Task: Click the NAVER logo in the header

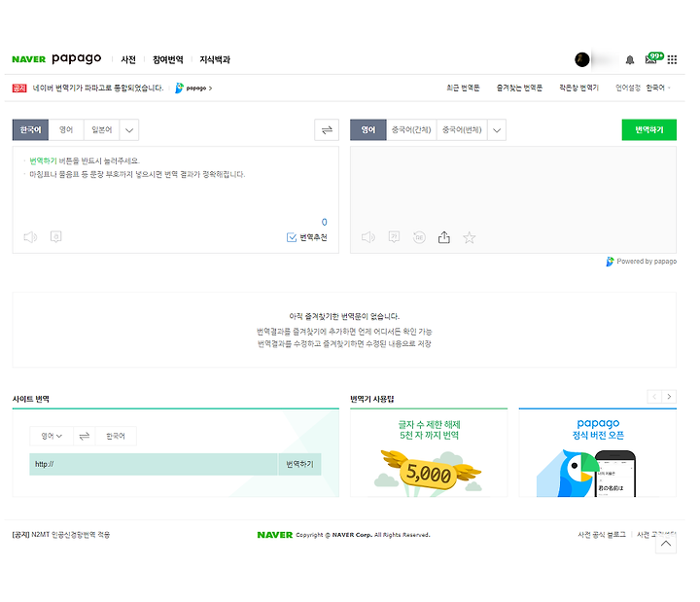Action: 28,59
